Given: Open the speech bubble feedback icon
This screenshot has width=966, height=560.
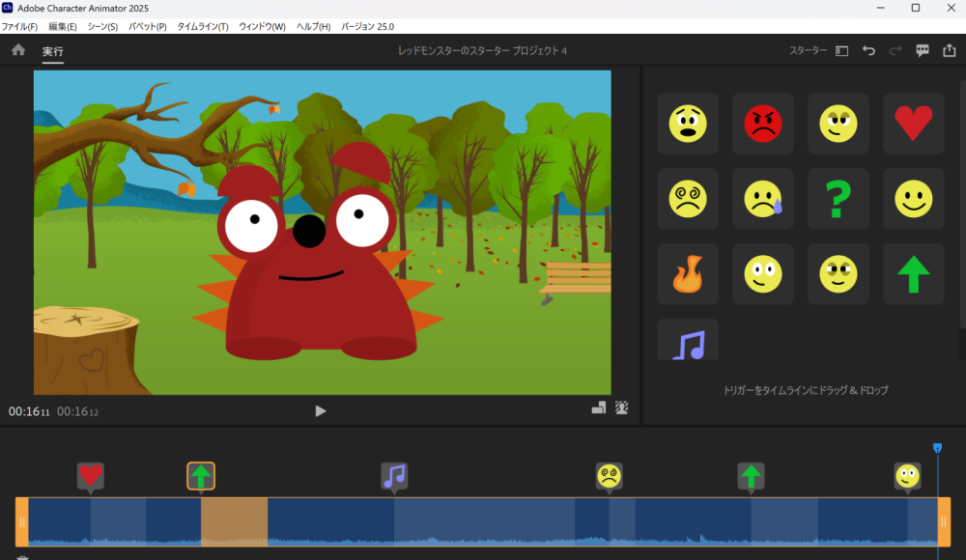Looking at the screenshot, I should click(923, 50).
